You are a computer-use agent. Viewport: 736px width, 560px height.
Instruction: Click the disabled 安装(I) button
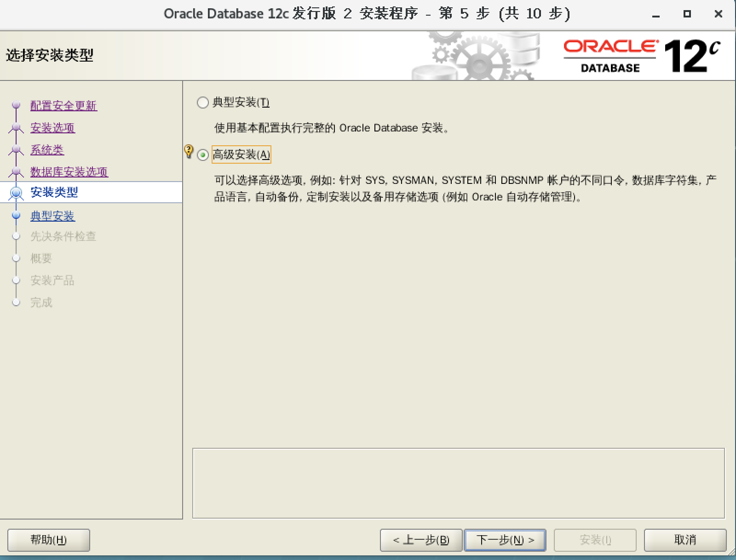tap(595, 540)
